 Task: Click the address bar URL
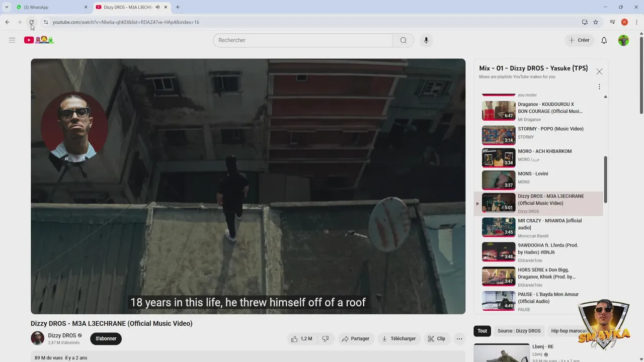(126, 22)
